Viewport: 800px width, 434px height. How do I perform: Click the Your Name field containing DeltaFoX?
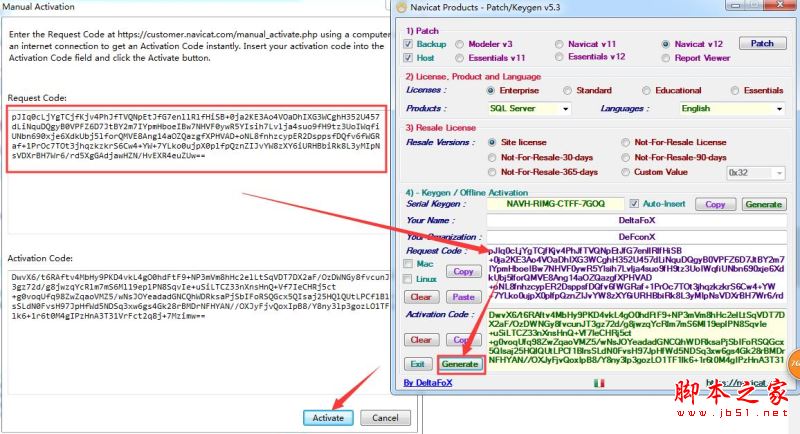click(x=637, y=220)
